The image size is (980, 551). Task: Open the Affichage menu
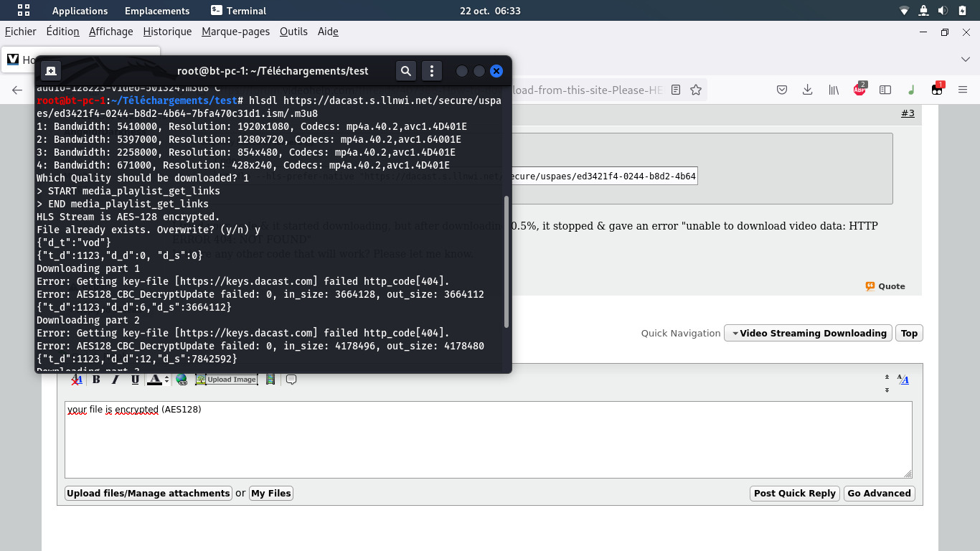(x=111, y=32)
